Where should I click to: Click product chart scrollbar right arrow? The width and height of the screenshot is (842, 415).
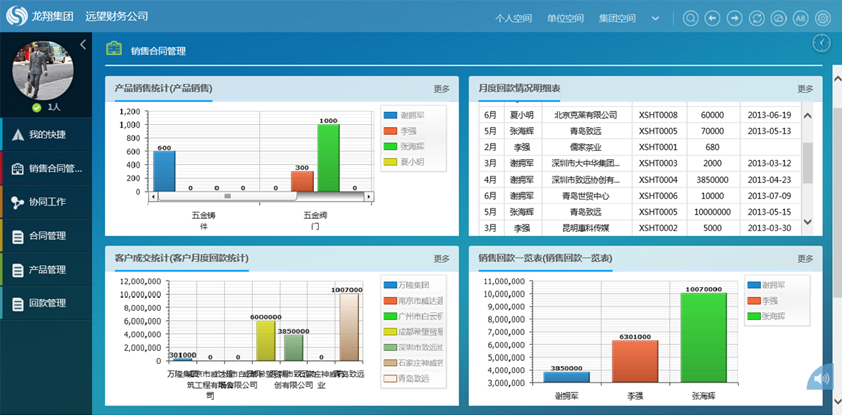(x=368, y=196)
